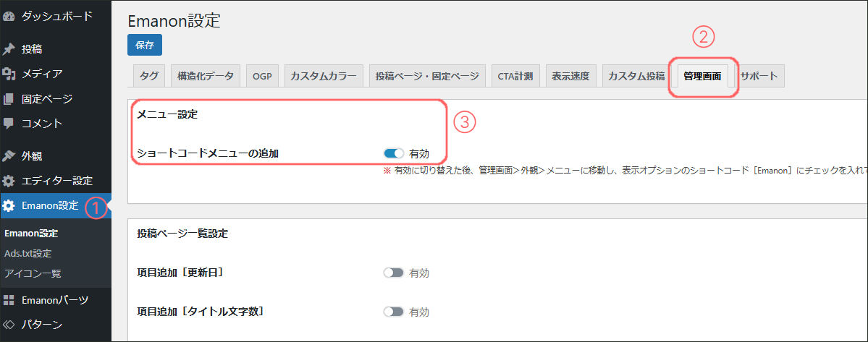The width and height of the screenshot is (868, 342).
Task: Open the アイコン一覧 submenu link
Action: 33,273
